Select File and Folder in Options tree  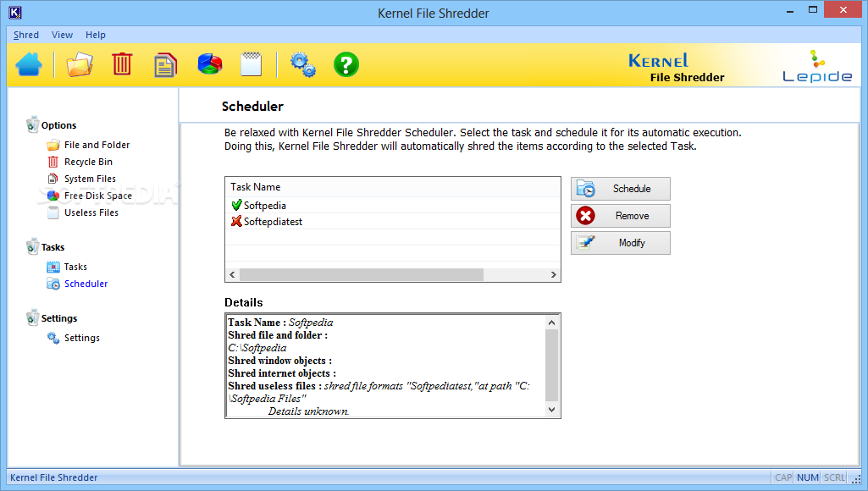(x=97, y=145)
